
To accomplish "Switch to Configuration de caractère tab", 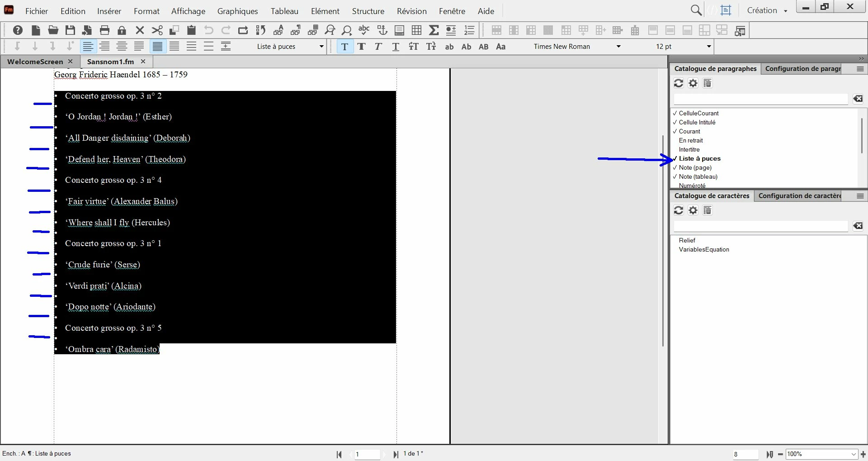I will (x=799, y=196).
